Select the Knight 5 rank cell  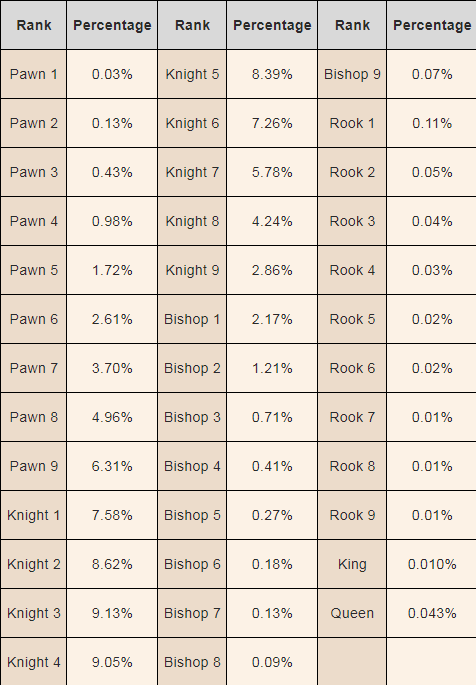pyautogui.click(x=192, y=74)
